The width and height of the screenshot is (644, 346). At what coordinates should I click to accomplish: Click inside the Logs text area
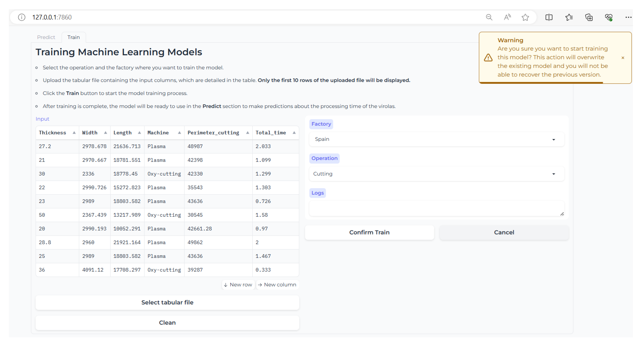pyautogui.click(x=436, y=208)
